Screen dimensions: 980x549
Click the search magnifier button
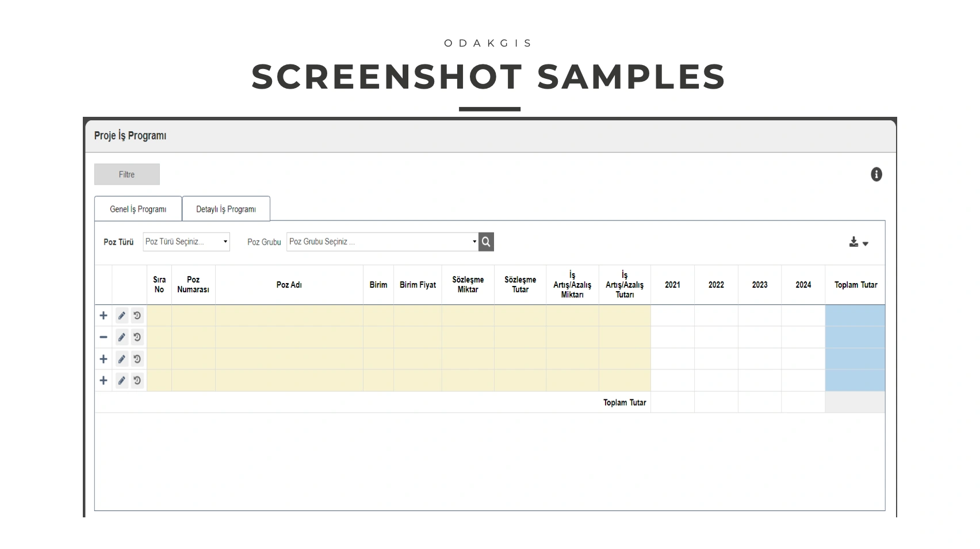pos(486,242)
